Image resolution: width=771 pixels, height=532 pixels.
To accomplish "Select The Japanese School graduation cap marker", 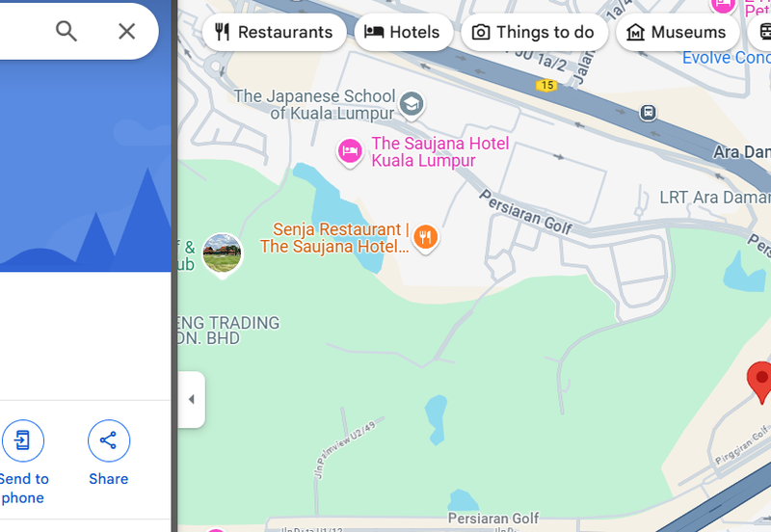I will click(x=412, y=105).
